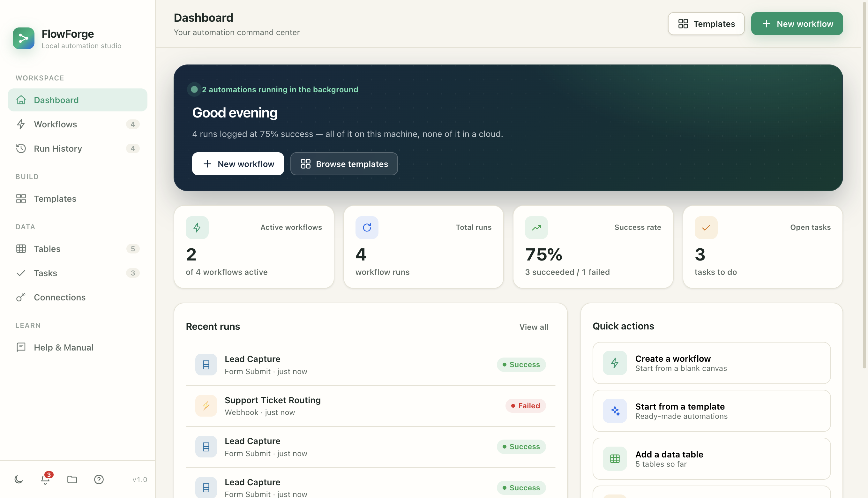Click the Tasks count badge 3

pos(133,273)
